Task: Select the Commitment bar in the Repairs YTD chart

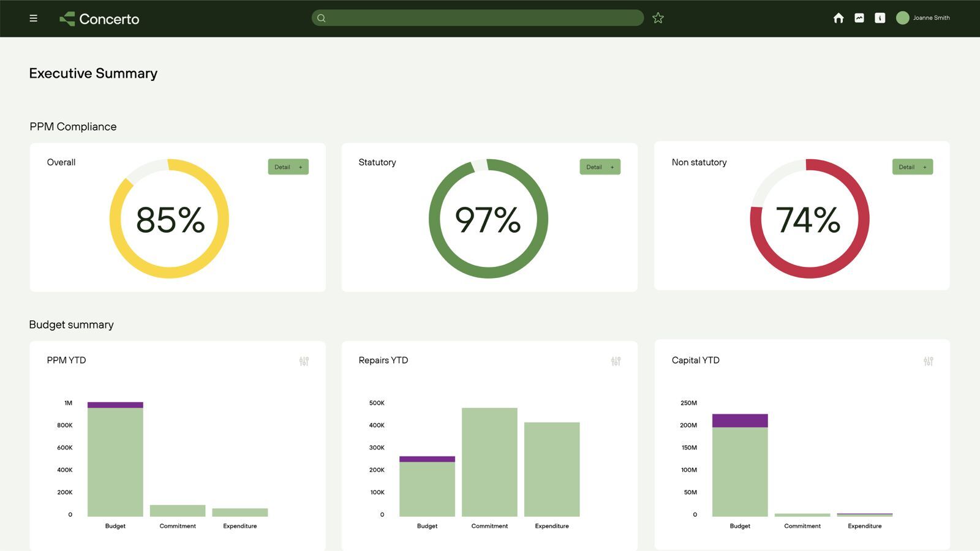Action: click(489, 462)
